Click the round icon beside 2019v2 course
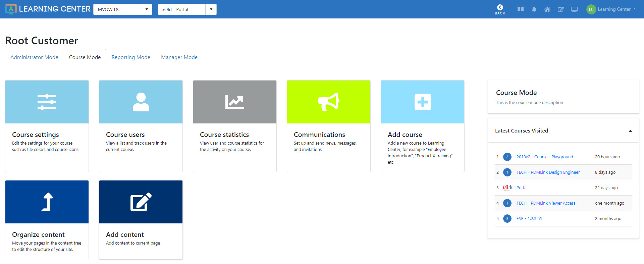This screenshot has width=644, height=264. point(507,157)
